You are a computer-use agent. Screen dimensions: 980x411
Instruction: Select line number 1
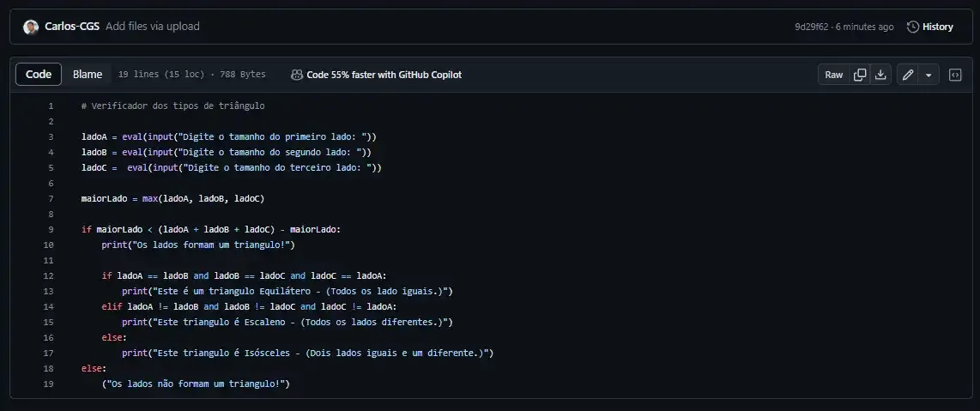(51, 106)
